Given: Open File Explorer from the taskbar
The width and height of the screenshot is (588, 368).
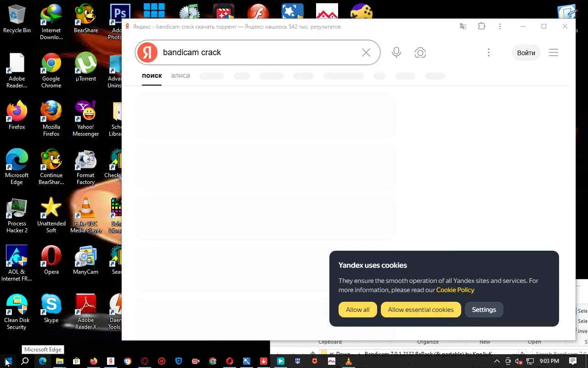Looking at the screenshot, I should [x=60, y=361].
